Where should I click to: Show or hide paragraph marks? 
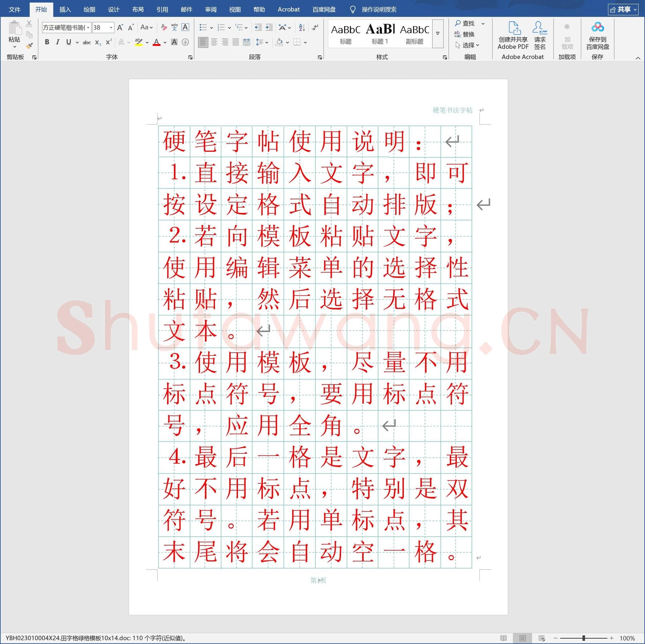(x=315, y=28)
